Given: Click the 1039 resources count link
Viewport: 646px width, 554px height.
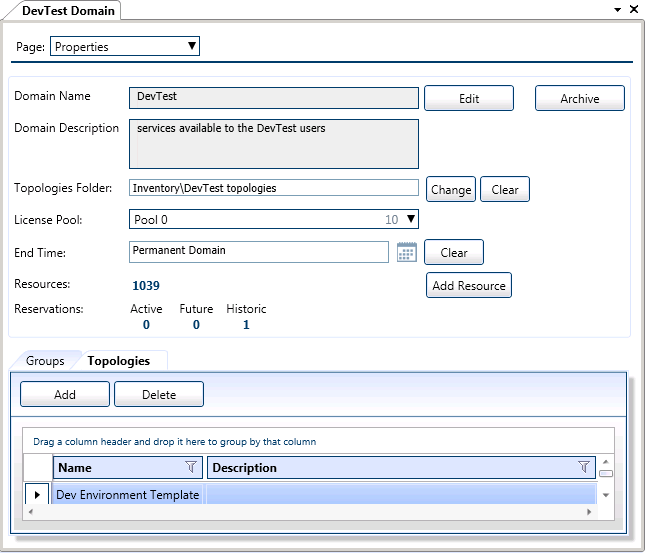Looking at the screenshot, I should pyautogui.click(x=145, y=286).
